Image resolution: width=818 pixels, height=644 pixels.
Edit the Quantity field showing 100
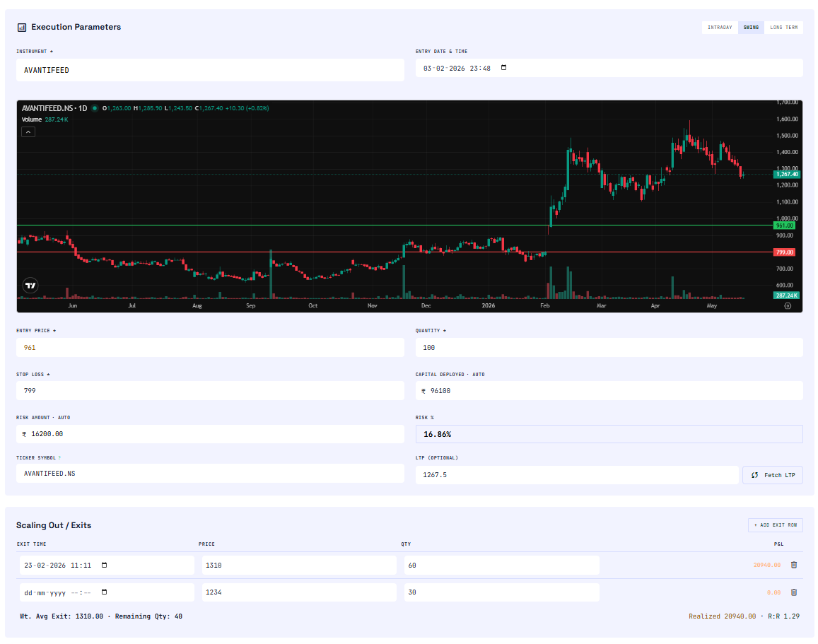pos(609,347)
